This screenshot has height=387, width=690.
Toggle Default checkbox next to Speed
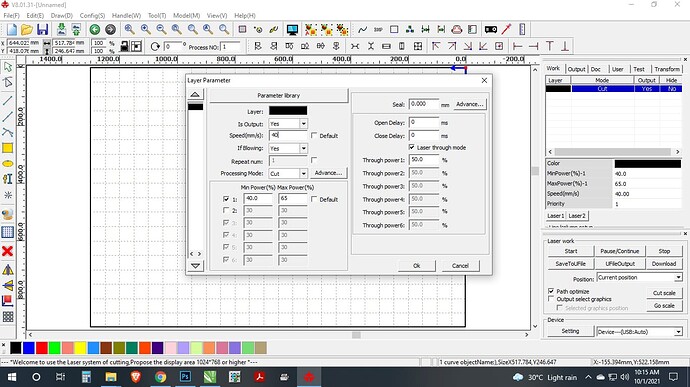click(314, 136)
